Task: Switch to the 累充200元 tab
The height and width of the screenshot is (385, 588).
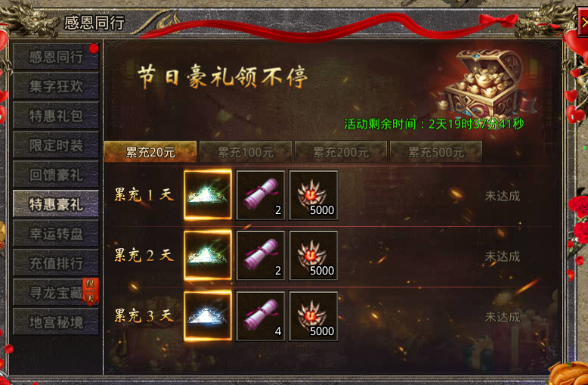Action: pos(341,151)
